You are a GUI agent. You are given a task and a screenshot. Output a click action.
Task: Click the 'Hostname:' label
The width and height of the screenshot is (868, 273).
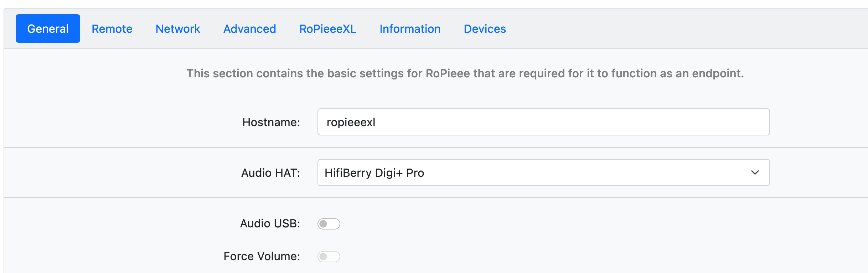(271, 122)
